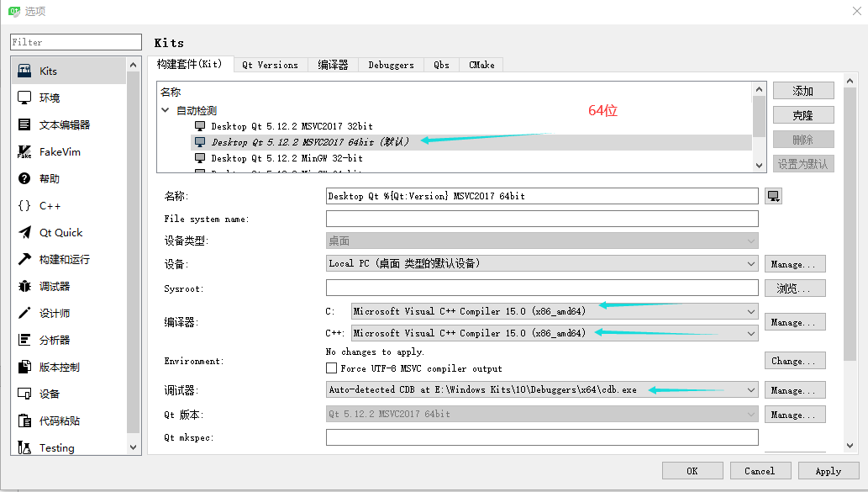This screenshot has height=492, width=868.
Task: Click Manage button next to 调试器
Action: [795, 390]
